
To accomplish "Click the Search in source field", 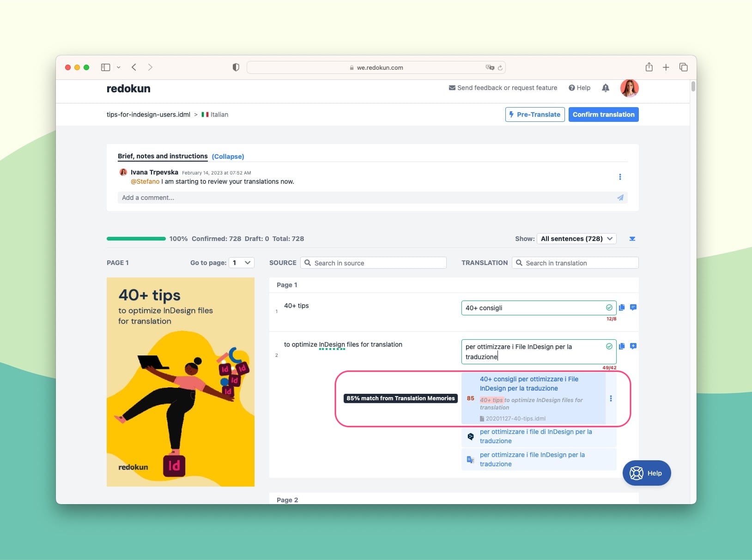I will click(x=373, y=263).
